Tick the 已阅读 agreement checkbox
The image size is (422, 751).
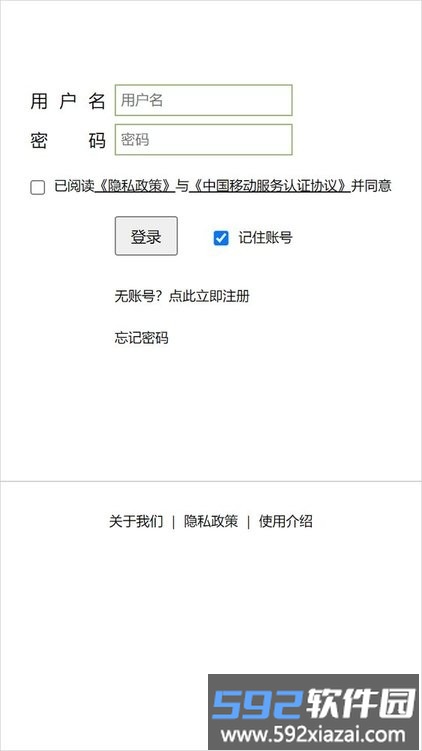tap(37, 187)
